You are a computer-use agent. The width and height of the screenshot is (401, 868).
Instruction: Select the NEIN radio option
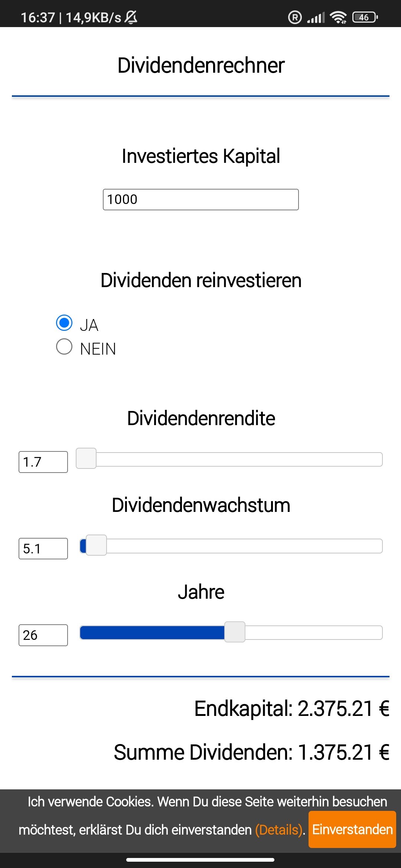coord(64,347)
